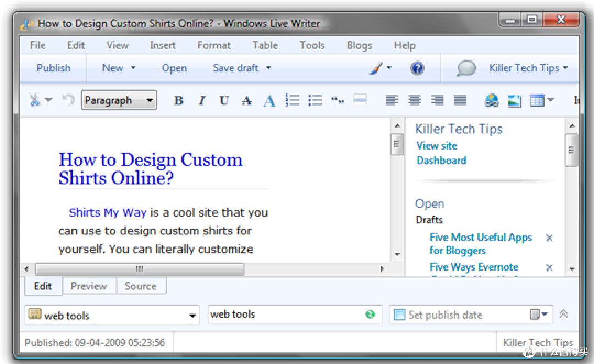Open the Tools menu
The image size is (594, 364).
click(312, 46)
